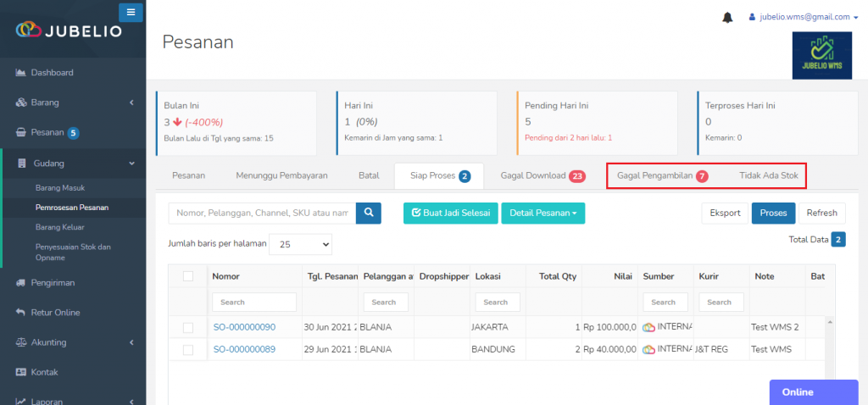This screenshot has height=405, width=868.
Task: Click the Pelanggan column search field
Action: pos(386,302)
